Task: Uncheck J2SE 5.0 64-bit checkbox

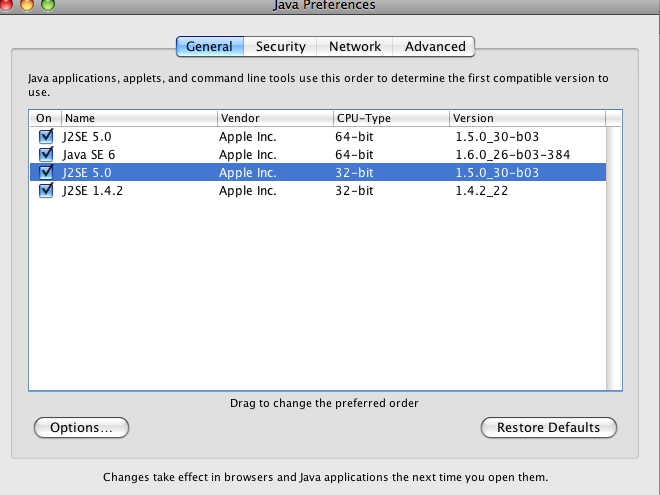Action: (46, 136)
